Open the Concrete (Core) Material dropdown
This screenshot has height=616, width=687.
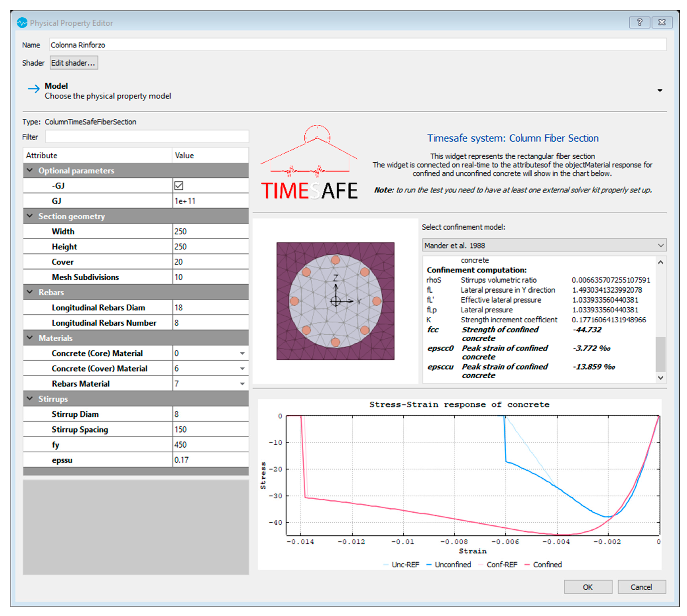coord(242,353)
